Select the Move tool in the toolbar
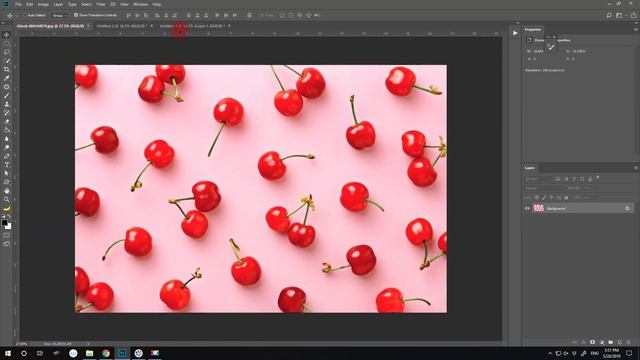This screenshot has width=640, height=360. click(x=7, y=35)
